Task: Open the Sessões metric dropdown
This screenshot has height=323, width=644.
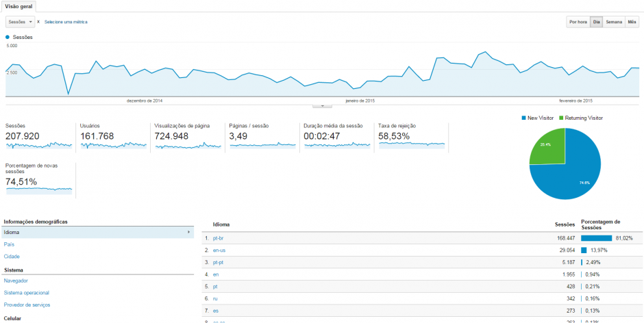Action: pyautogui.click(x=20, y=22)
